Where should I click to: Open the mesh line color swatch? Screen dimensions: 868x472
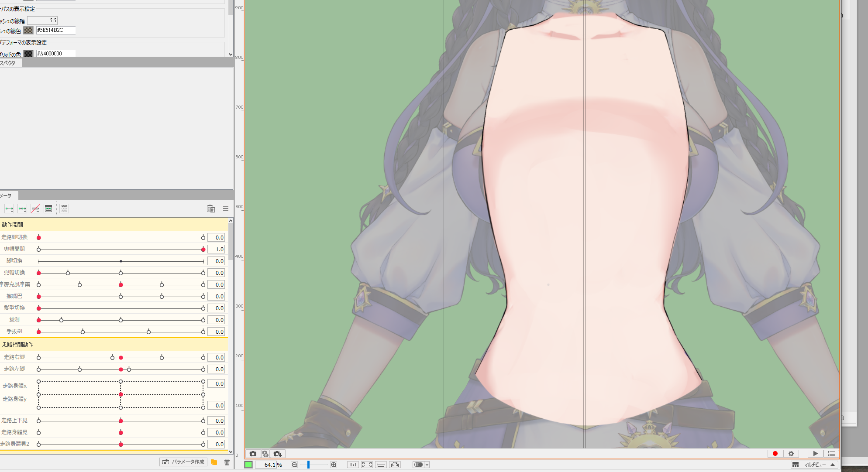28,30
